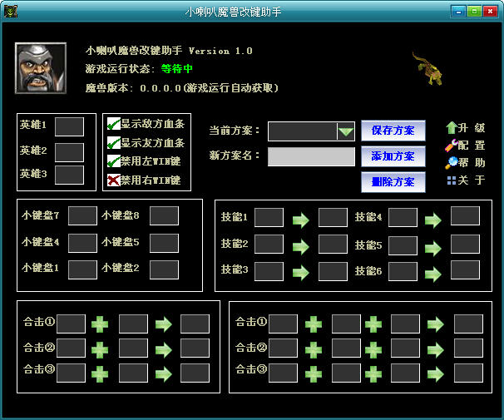Open the 升级 menu label
This screenshot has height=420, width=504.
click(472, 128)
